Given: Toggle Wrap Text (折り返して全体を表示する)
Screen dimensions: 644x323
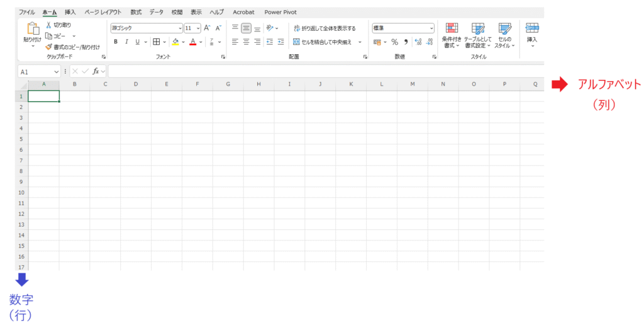Looking at the screenshot, I should pyautogui.click(x=325, y=28).
